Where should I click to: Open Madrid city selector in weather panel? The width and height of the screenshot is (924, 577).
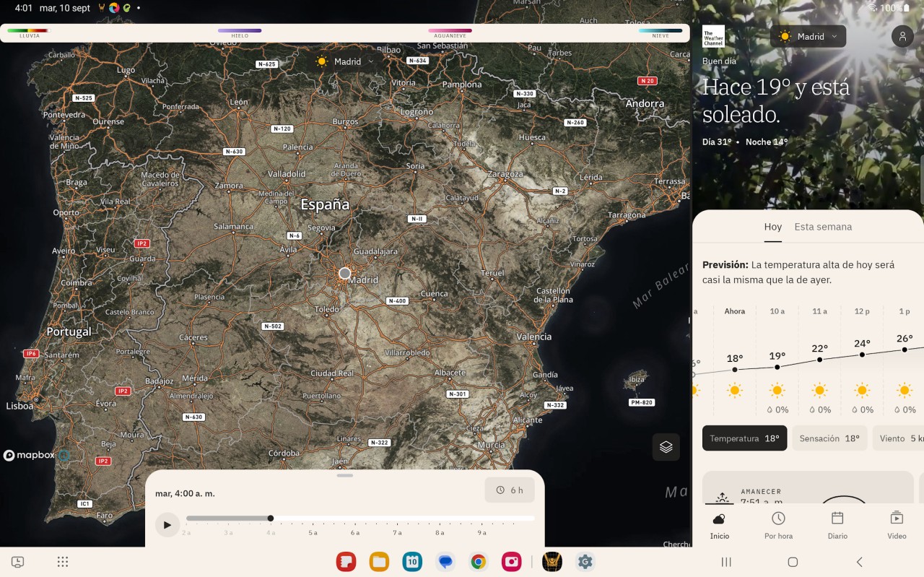pos(808,36)
